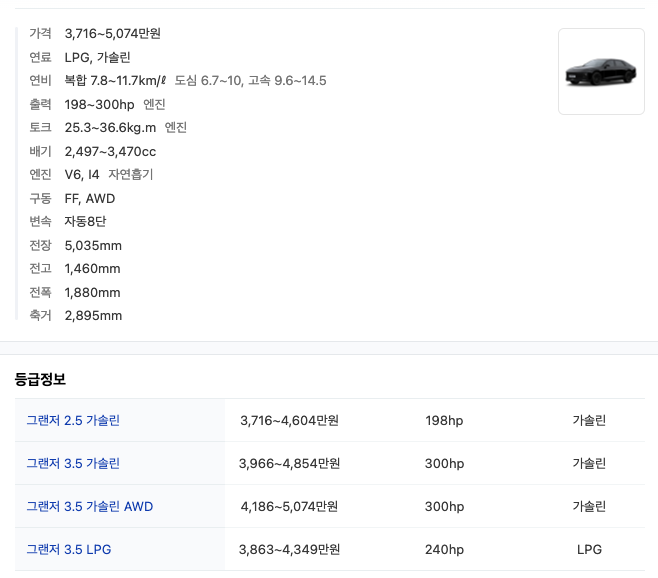Click the 등급정보 section heading

[40, 379]
